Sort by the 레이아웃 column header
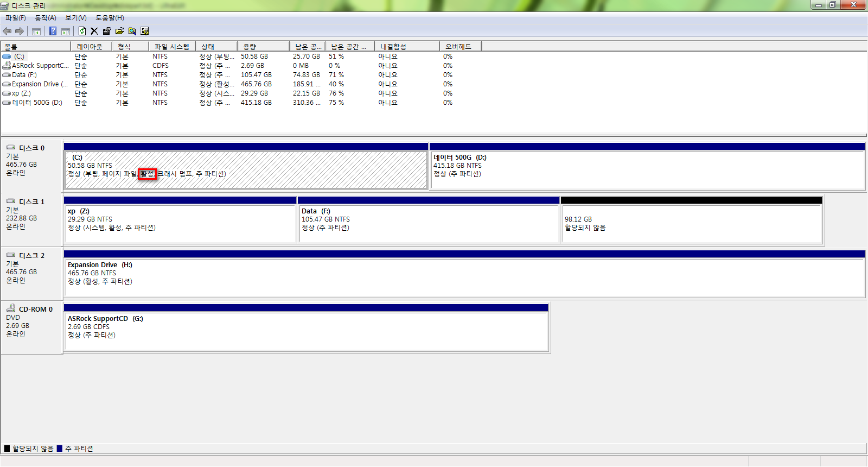The height and width of the screenshot is (467, 868). tap(91, 47)
